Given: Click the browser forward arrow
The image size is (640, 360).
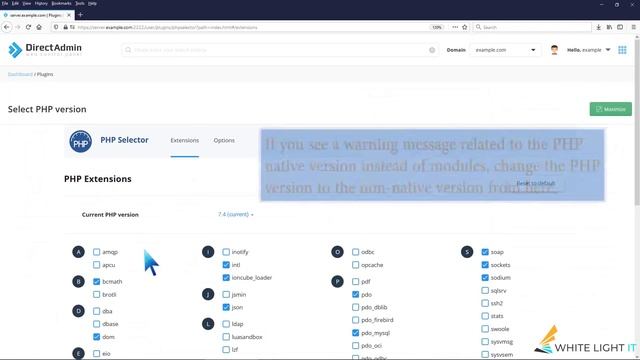Looking at the screenshot, I should 18,27.
